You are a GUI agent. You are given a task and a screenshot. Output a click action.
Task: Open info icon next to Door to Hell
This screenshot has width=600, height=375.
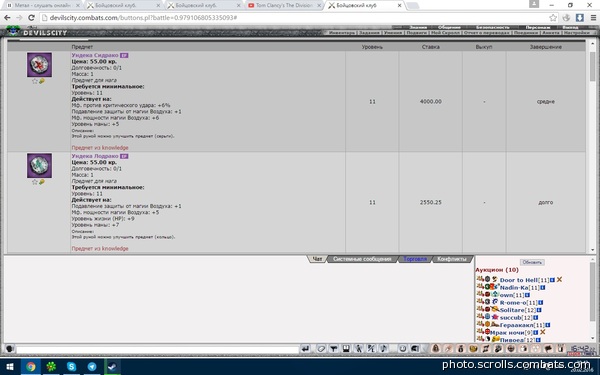click(x=552, y=280)
